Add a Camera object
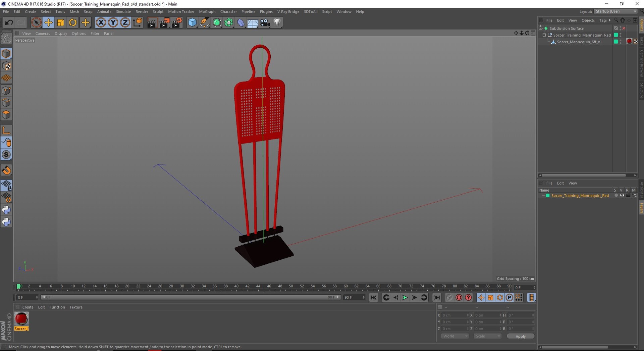This screenshot has height=351, width=644. point(265,22)
